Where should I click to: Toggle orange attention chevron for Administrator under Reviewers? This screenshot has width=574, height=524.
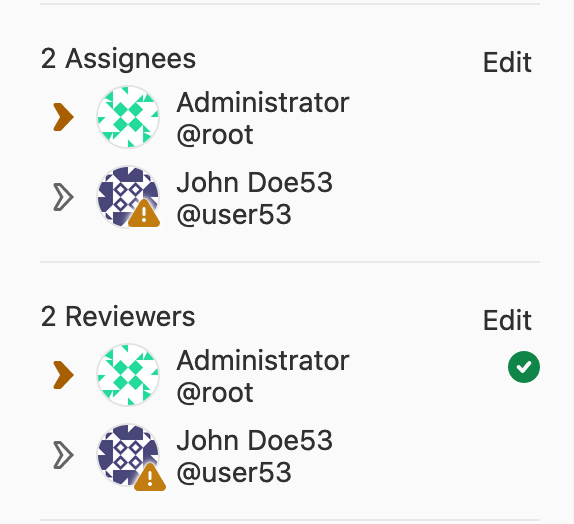click(63, 375)
